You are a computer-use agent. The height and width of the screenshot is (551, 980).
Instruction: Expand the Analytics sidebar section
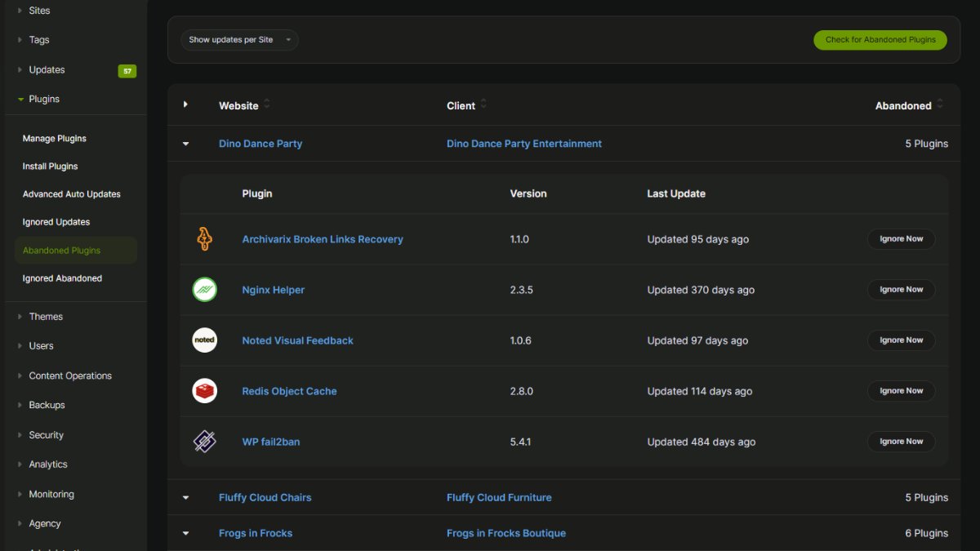point(20,464)
